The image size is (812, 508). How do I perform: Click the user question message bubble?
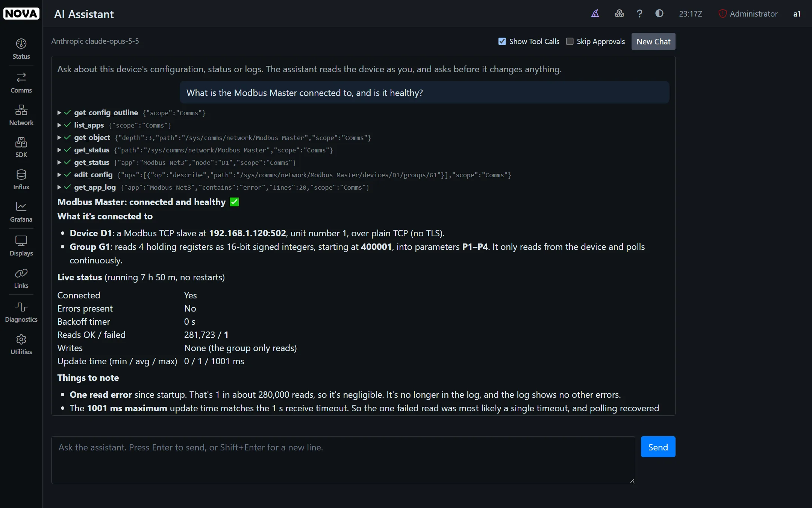pyautogui.click(x=424, y=93)
